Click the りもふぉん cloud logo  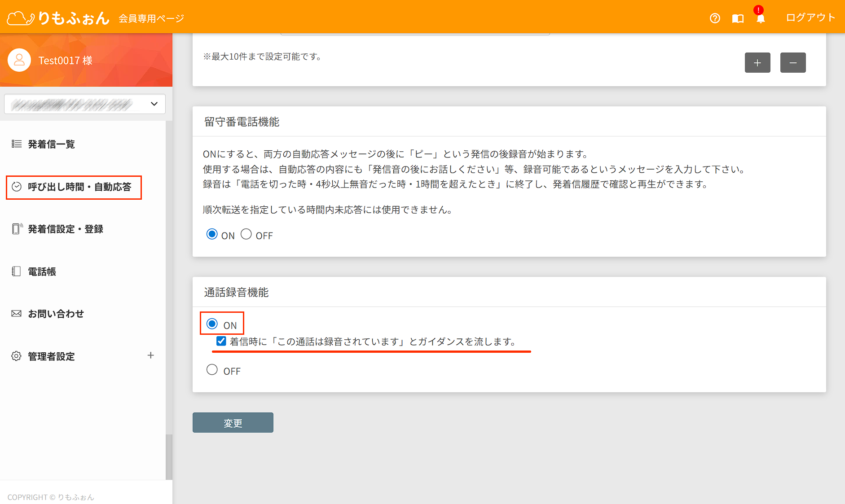[x=58, y=18]
